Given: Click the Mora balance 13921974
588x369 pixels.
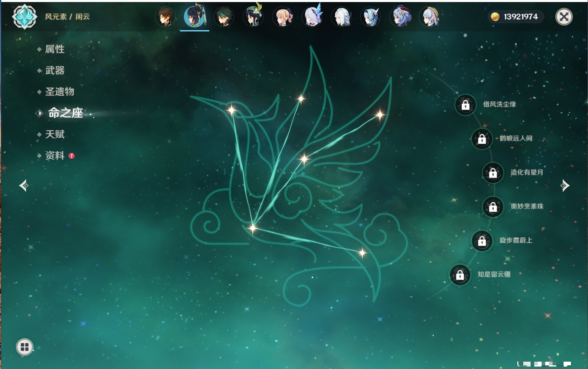Looking at the screenshot, I should 521,17.
